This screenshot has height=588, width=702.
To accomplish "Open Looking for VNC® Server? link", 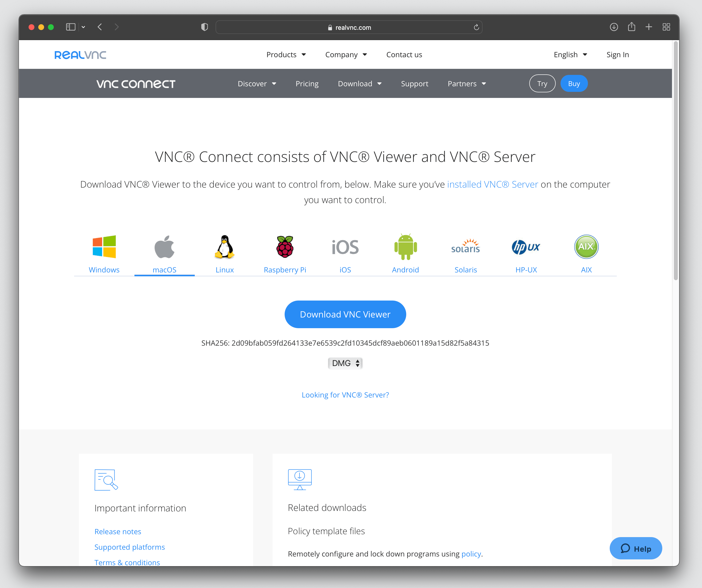I will point(345,395).
